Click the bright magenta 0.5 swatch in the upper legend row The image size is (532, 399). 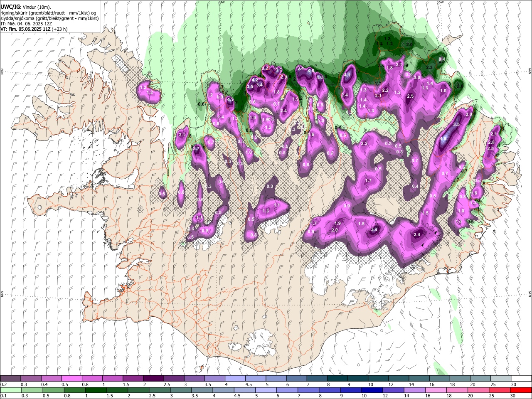[71, 379]
